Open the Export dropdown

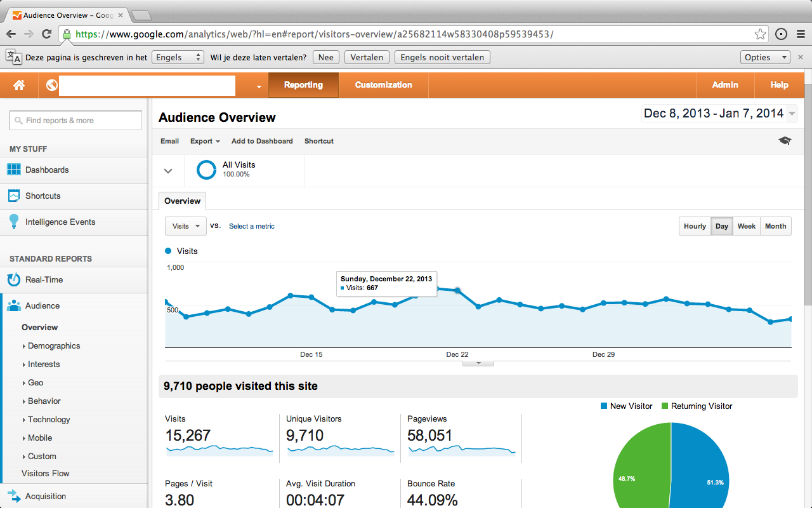click(205, 141)
